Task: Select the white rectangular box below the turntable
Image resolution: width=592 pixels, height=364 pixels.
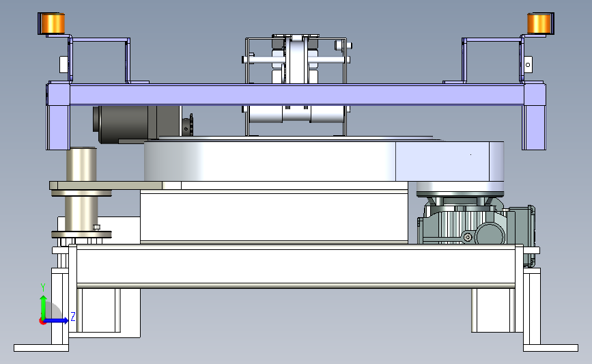Action: coord(274,216)
